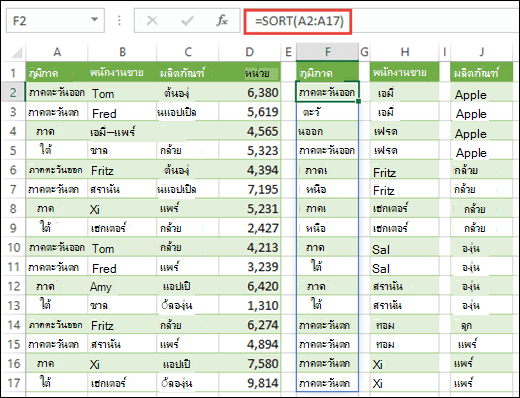This screenshot has width=520, height=398.
Task: Click cell B8 containing Xi
Action: pyautogui.click(x=122, y=209)
